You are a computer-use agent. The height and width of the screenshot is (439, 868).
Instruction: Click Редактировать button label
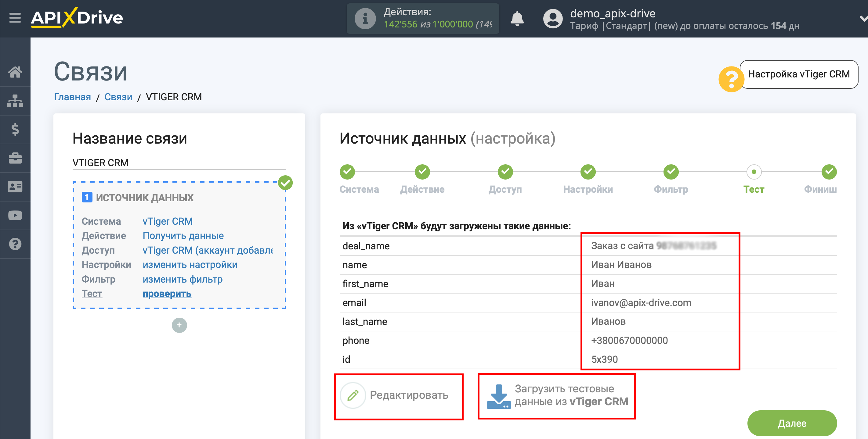409,395
